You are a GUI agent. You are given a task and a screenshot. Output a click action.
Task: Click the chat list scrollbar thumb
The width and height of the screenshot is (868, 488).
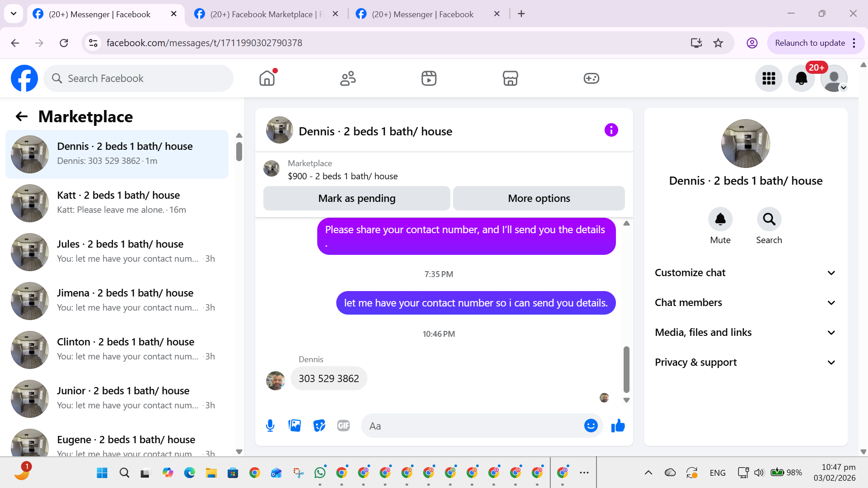coord(239,152)
